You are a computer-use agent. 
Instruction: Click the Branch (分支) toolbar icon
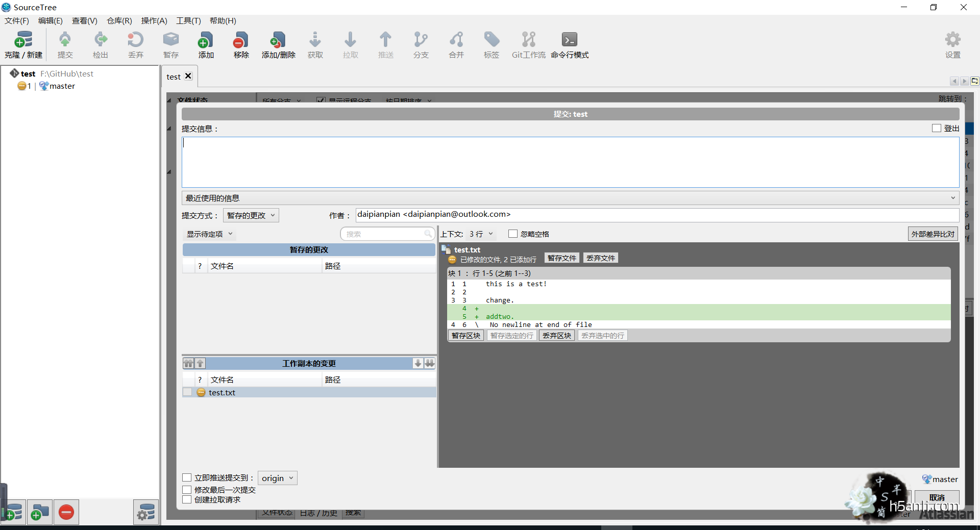coord(421,45)
